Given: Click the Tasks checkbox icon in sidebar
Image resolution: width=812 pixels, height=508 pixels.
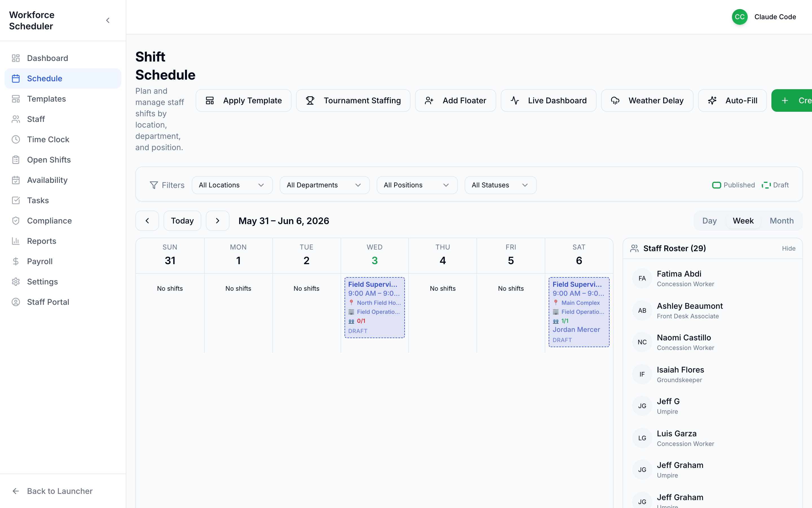Looking at the screenshot, I should [x=16, y=201].
